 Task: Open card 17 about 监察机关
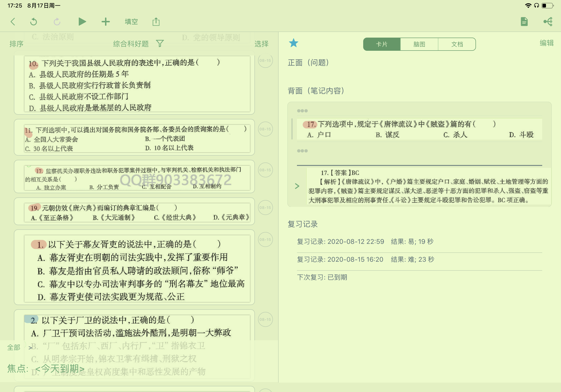point(134,177)
